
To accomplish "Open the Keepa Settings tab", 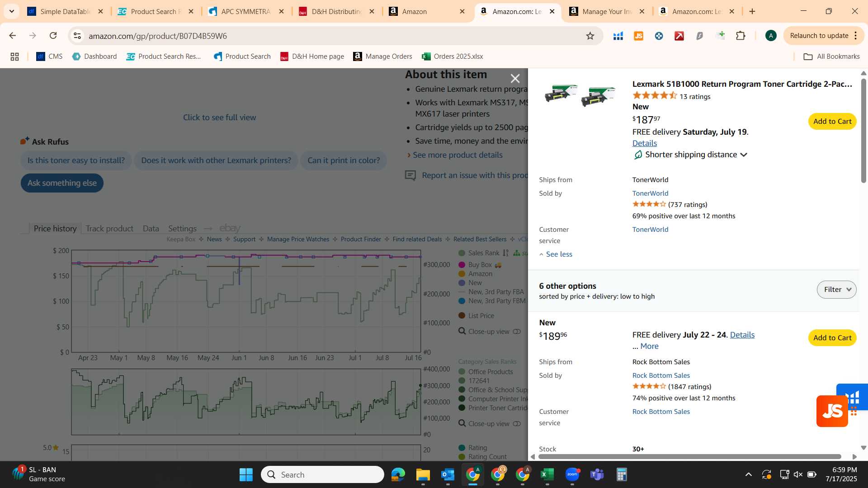I will pyautogui.click(x=182, y=229).
